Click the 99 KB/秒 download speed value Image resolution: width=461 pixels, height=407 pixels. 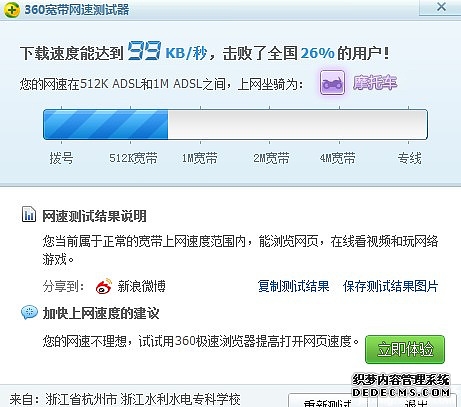click(168, 51)
